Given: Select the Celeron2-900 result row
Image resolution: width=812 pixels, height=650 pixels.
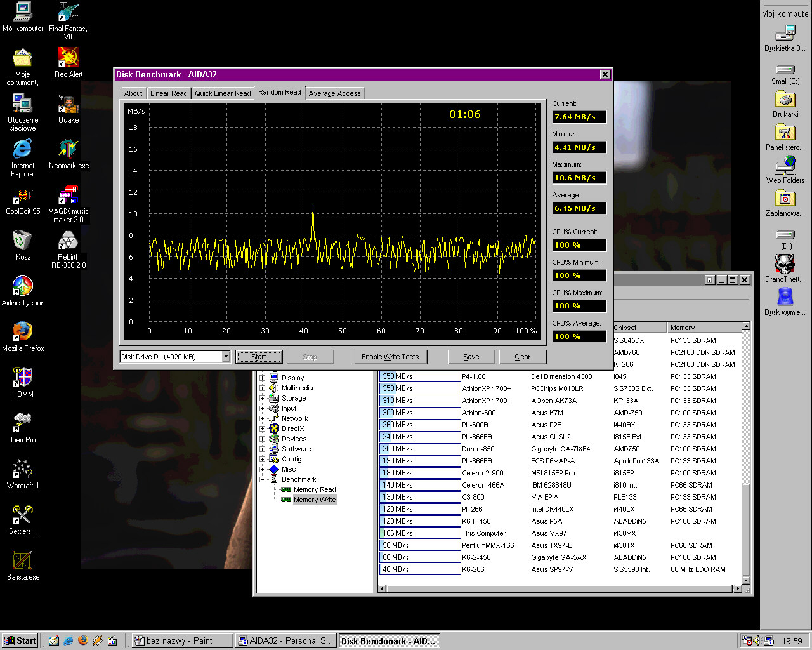Looking at the screenshot, I should [561, 473].
